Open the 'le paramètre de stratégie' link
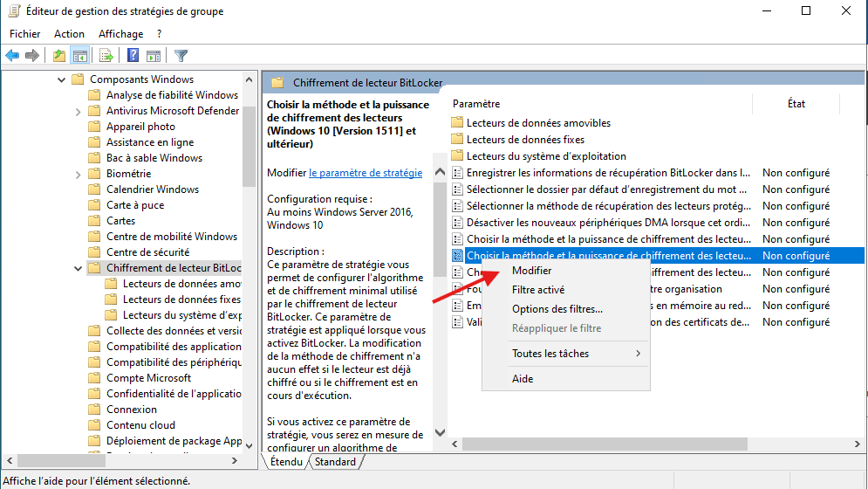The width and height of the screenshot is (868, 489). [x=366, y=173]
